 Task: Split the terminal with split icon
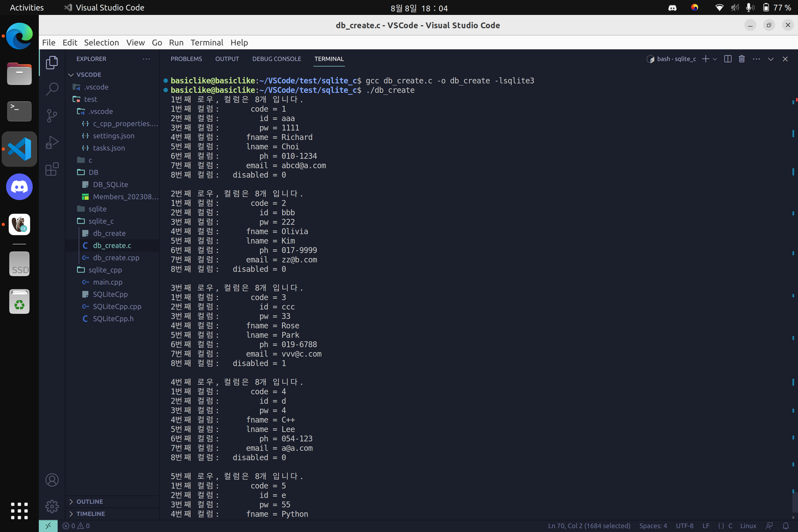[727, 59]
